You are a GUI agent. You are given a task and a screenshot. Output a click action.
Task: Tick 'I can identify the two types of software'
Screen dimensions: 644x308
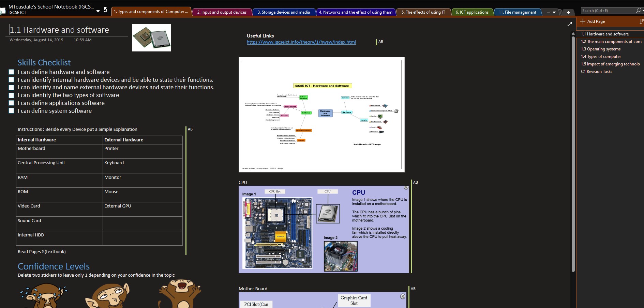11,95
